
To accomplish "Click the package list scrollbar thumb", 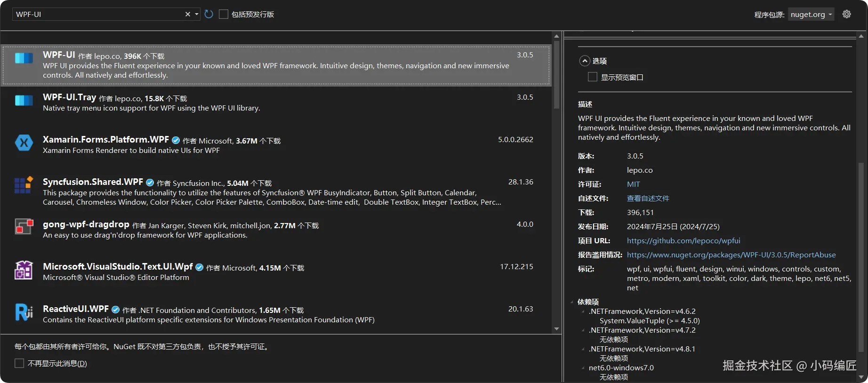I will pos(556,74).
